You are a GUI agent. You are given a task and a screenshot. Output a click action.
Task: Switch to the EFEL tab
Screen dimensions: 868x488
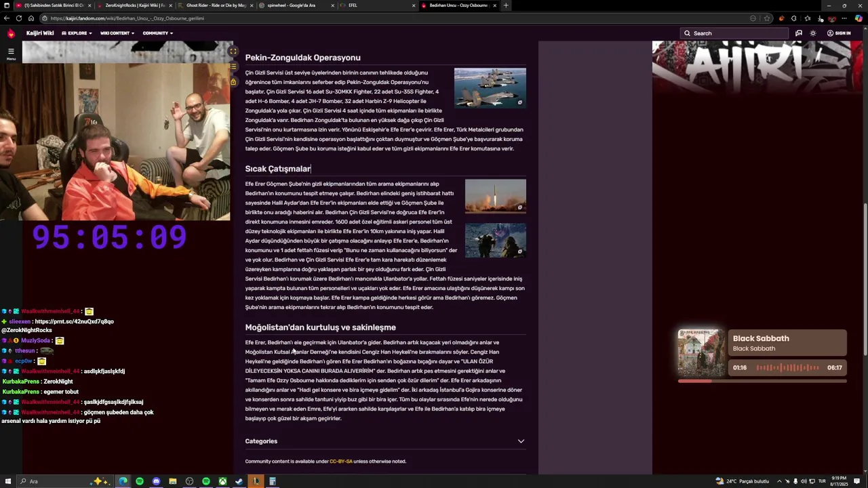coord(376,5)
